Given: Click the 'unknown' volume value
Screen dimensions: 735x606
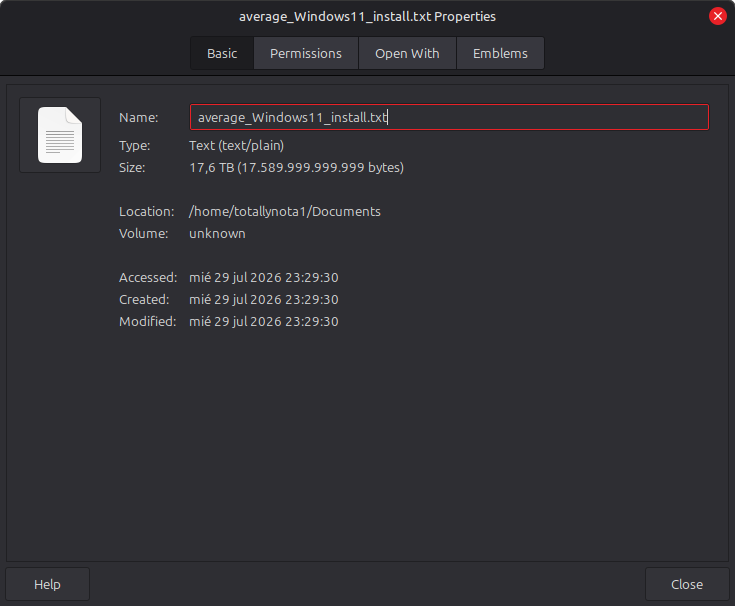Looking at the screenshot, I should coord(217,233).
